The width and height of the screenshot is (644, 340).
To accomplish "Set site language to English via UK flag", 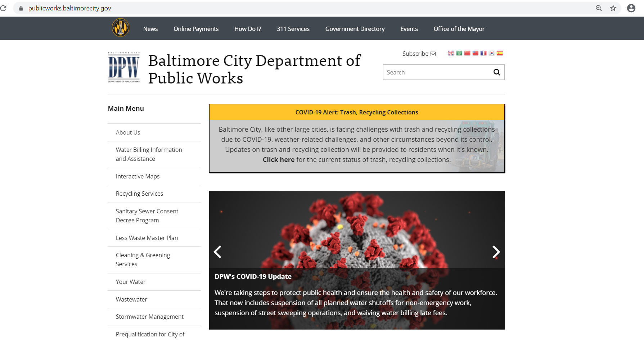I will 451,53.
